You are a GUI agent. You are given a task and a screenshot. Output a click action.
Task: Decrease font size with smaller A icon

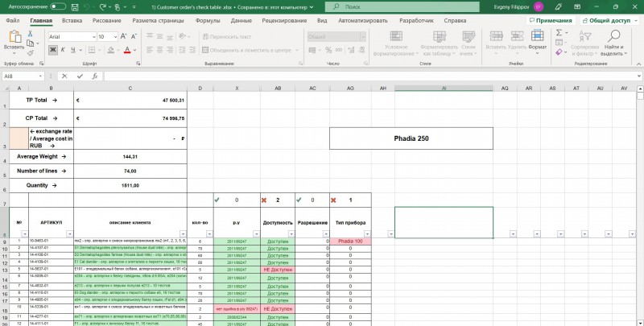coord(134,36)
